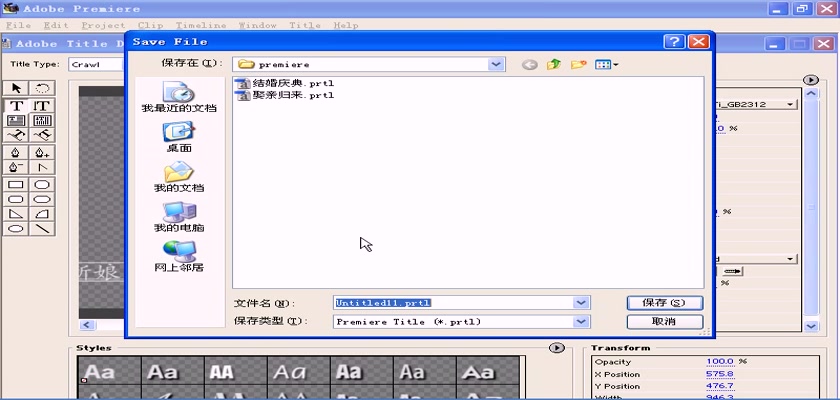840x400 pixels.
Task: Open the Title Type Crawl dropdown
Action: (x=96, y=64)
